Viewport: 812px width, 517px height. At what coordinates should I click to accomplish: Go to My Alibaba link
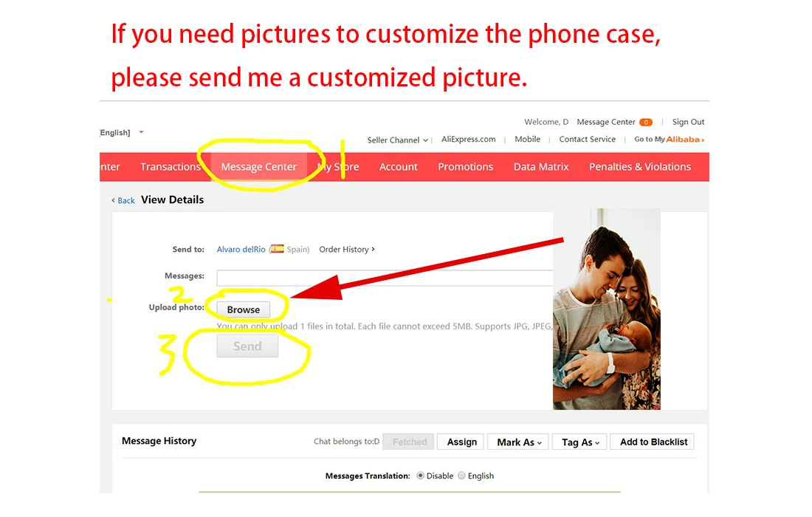669,139
